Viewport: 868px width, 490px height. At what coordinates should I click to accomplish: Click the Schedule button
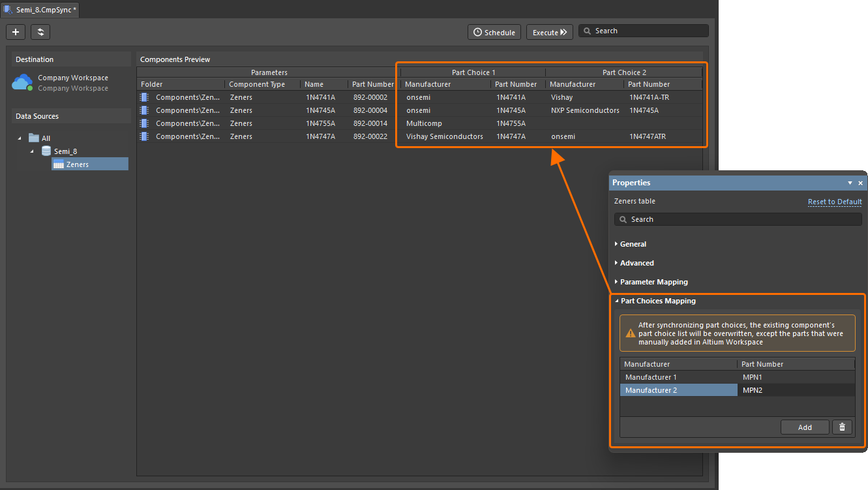pos(494,32)
